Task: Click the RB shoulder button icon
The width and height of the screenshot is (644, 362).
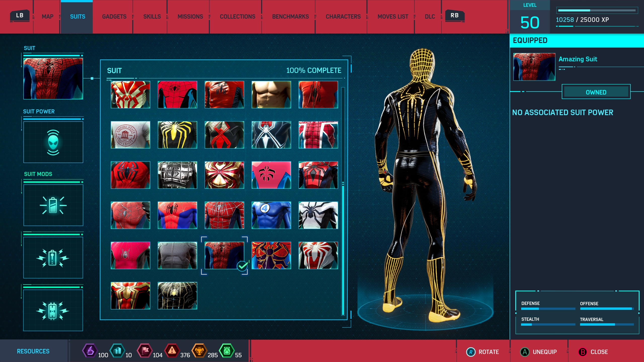Action: (x=454, y=16)
